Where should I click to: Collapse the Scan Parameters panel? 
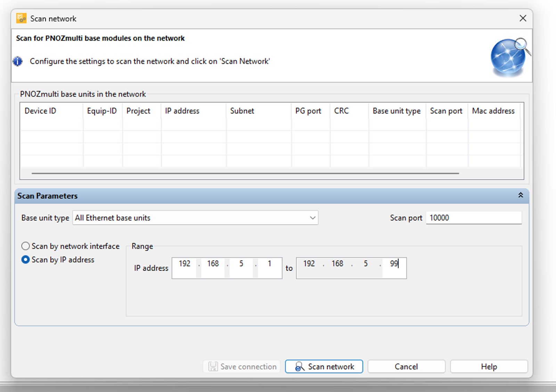pyautogui.click(x=521, y=195)
